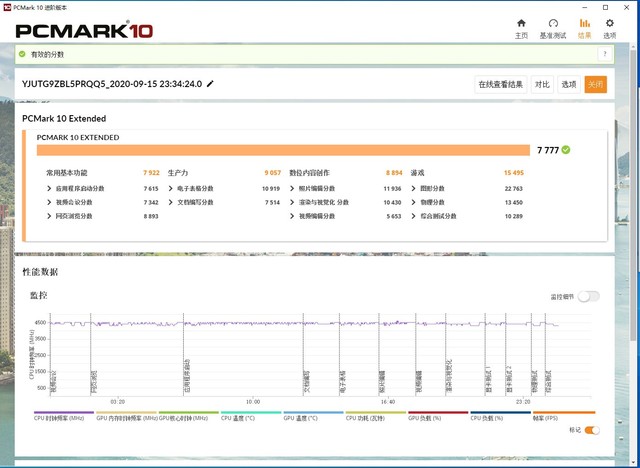Click the PCMark 10 title bar app icon

tap(7, 7)
